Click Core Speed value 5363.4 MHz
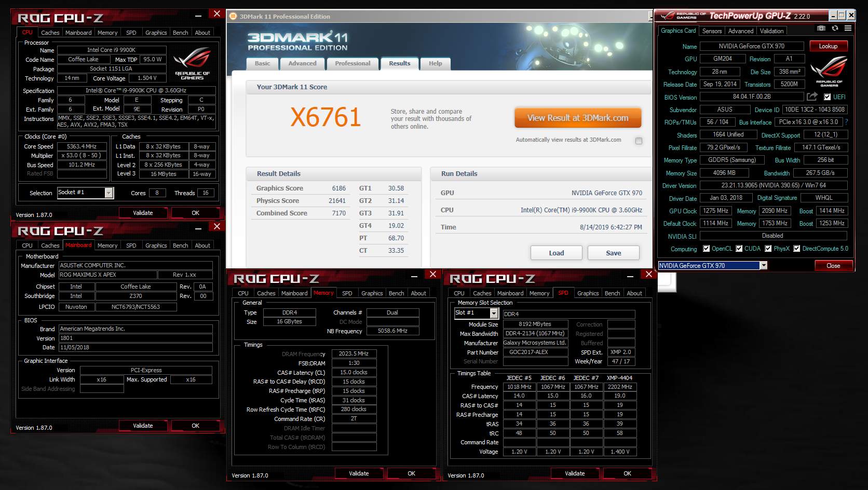Viewport: 868px width, 490px height. tap(82, 146)
